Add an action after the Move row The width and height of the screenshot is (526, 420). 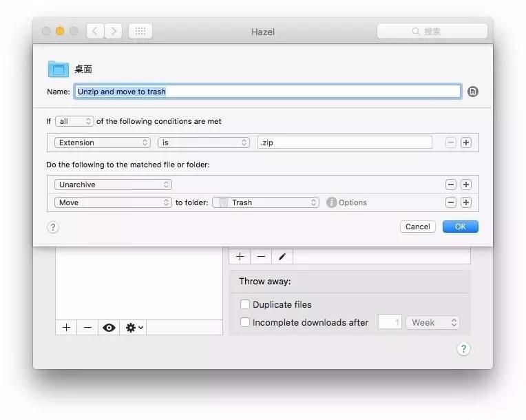tap(466, 202)
